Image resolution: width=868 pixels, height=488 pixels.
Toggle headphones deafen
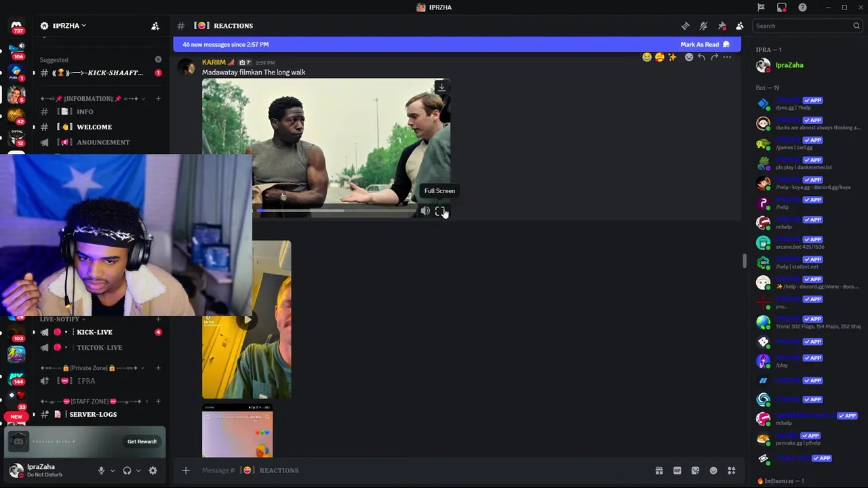pos(127,470)
